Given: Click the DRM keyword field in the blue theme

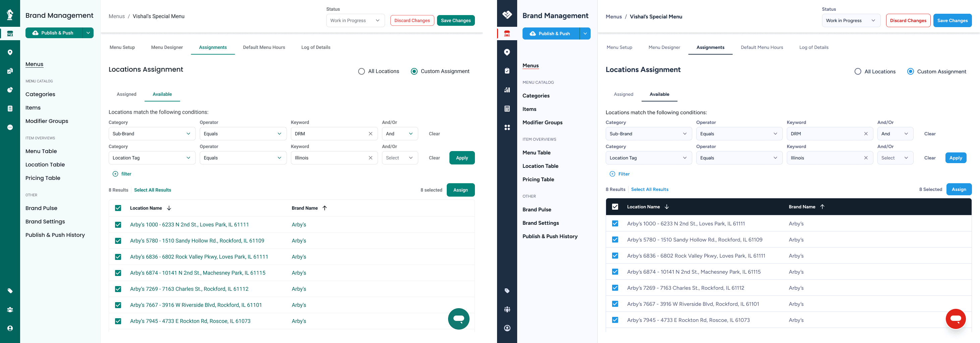Looking at the screenshot, I should 830,134.
